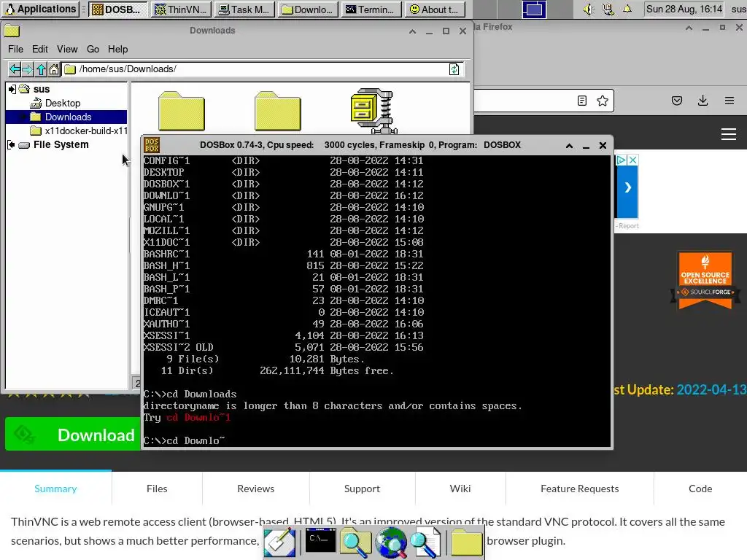Click the home folder icon in file manager
This screenshot has height=560, width=747.
click(54, 69)
